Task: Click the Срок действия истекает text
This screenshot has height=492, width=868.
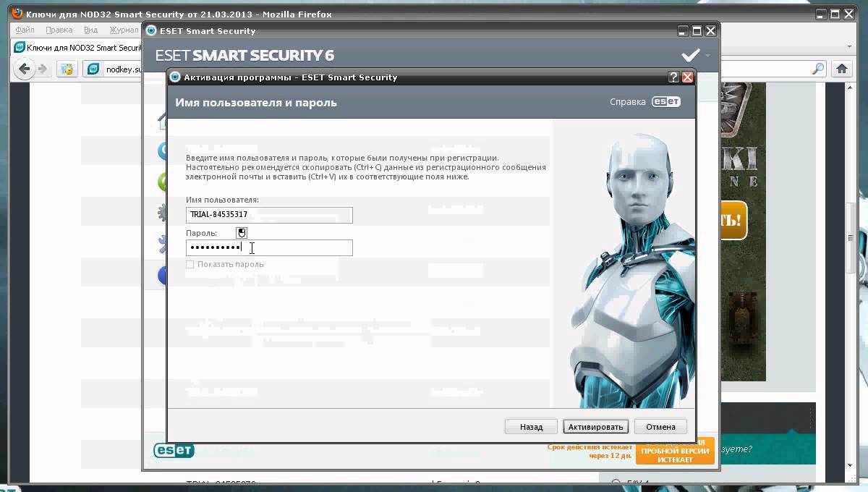Action: (590, 452)
